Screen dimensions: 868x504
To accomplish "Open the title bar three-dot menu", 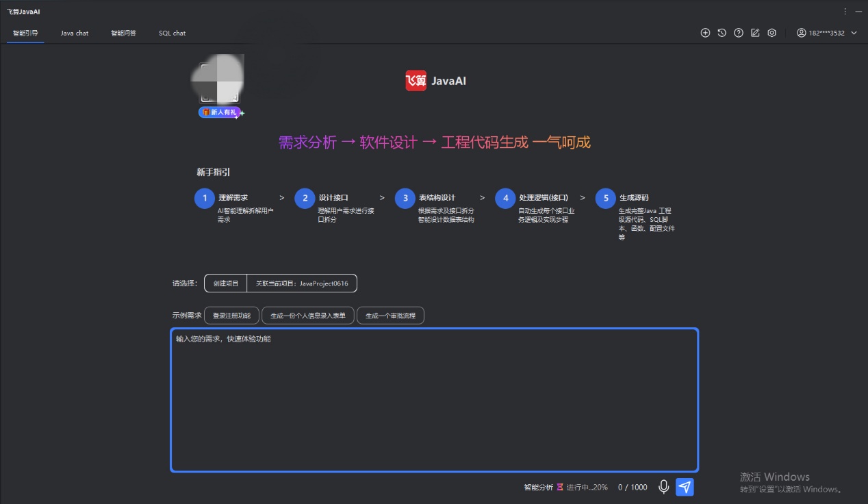I will [845, 11].
